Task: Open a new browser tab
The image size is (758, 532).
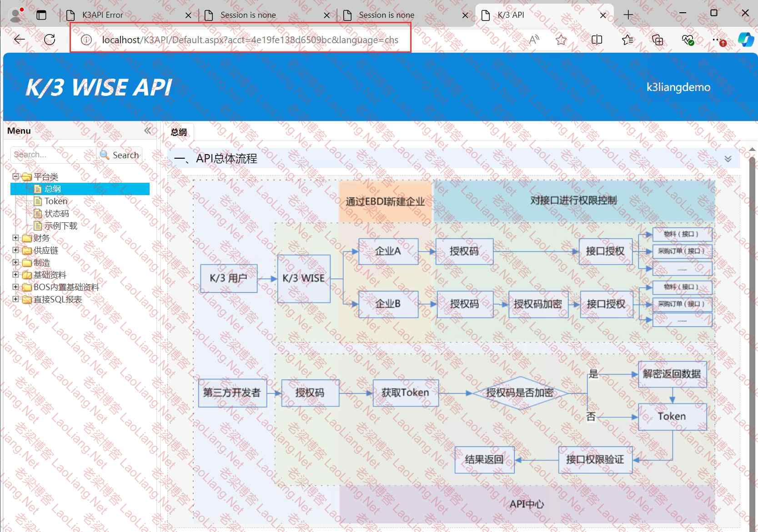Action: [628, 15]
